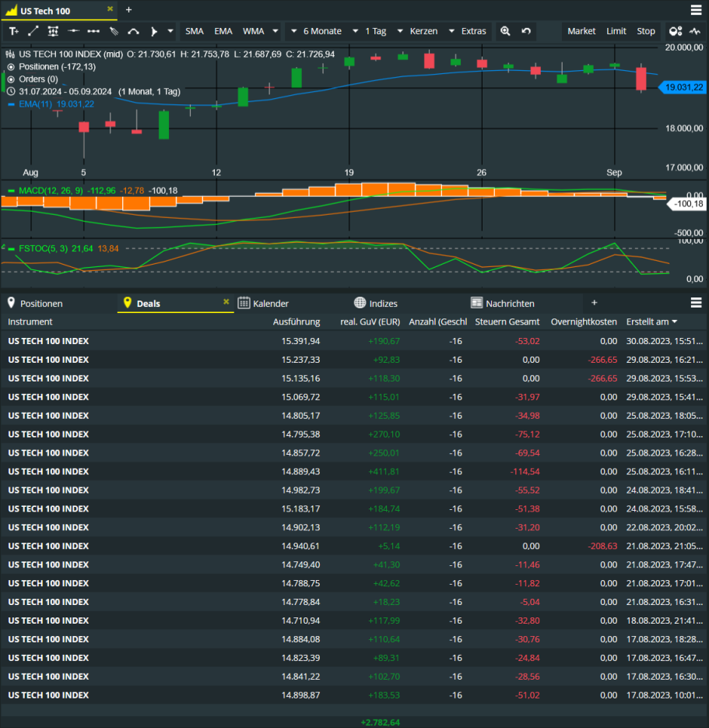Viewport: 709px width, 728px height.
Task: Toggle Orders visibility on the chart
Action: (x=11, y=79)
